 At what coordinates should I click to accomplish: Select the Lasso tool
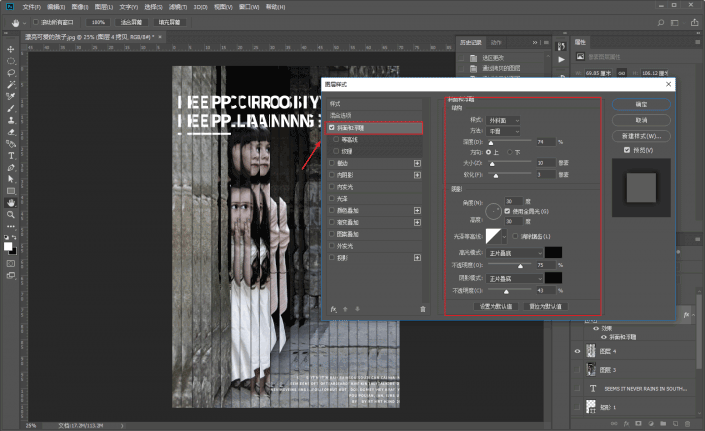11,73
